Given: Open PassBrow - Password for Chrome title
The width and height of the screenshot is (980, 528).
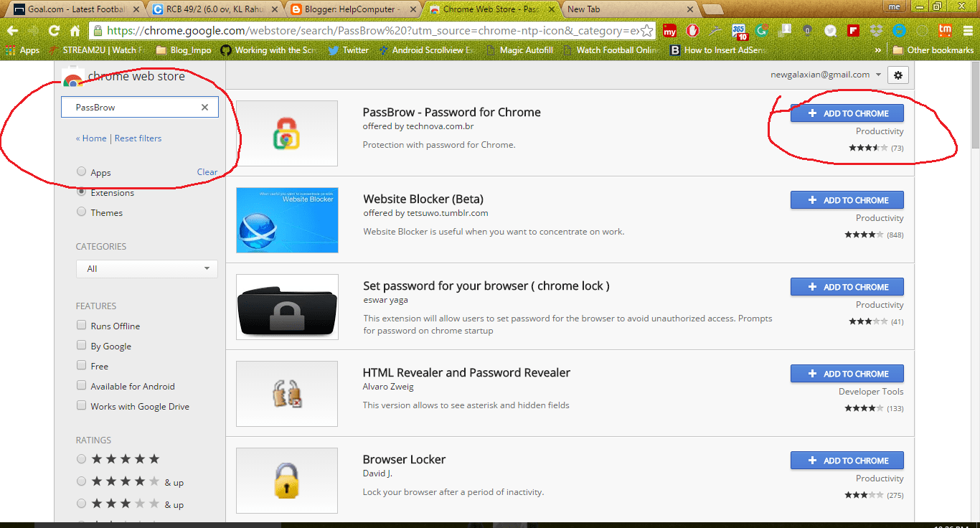Looking at the screenshot, I should click(452, 112).
